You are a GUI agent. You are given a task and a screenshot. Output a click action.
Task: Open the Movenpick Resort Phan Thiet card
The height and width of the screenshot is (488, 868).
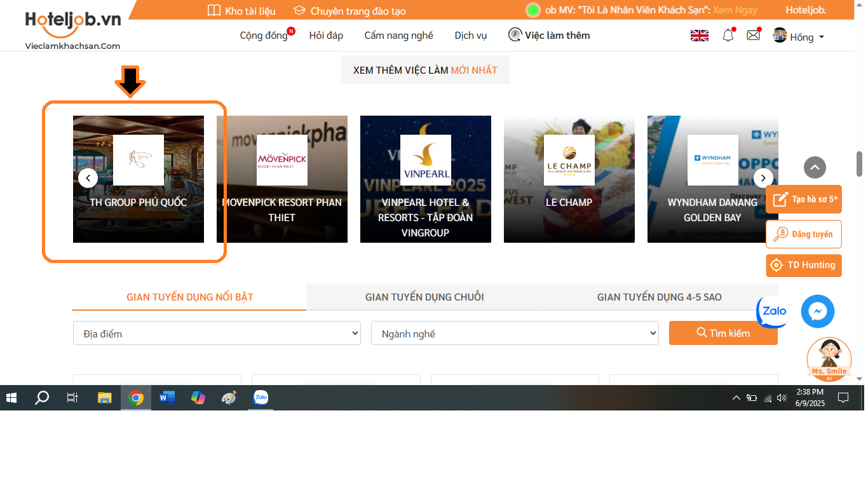click(282, 179)
